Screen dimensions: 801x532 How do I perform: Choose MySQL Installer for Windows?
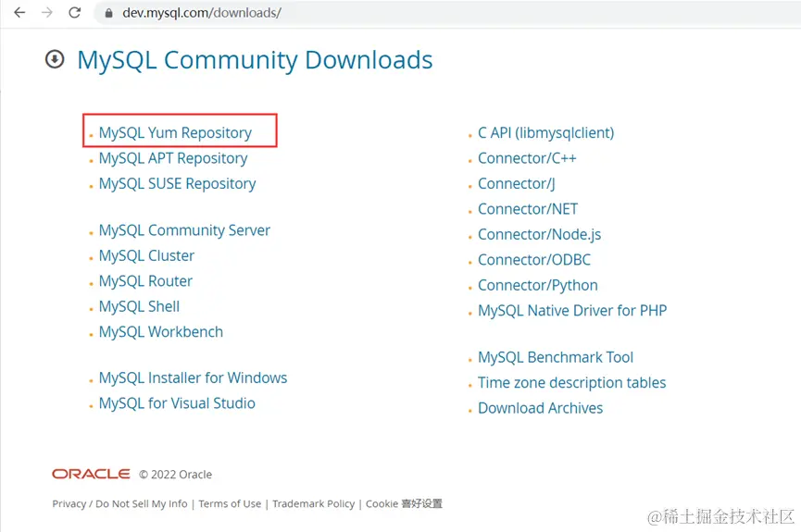point(194,378)
